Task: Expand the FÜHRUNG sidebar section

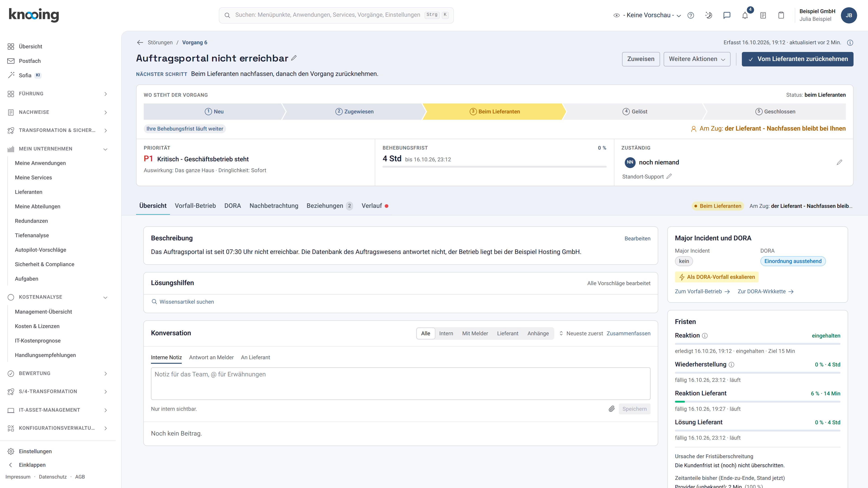Action: coord(58,94)
